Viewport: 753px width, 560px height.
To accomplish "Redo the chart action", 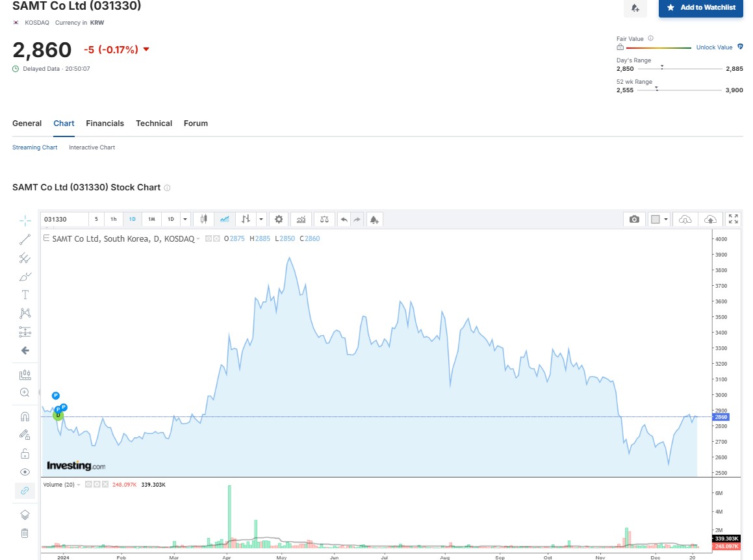I will click(357, 220).
